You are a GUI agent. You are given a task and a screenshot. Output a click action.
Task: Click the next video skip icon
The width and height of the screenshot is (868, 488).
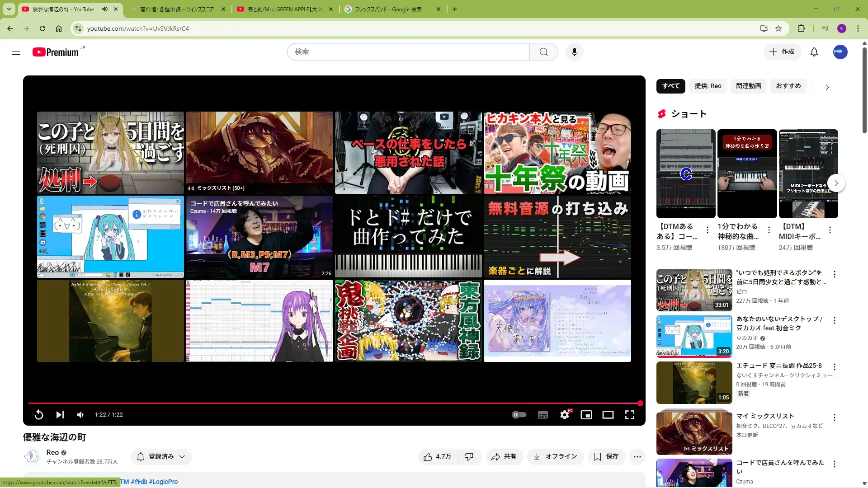click(x=60, y=415)
